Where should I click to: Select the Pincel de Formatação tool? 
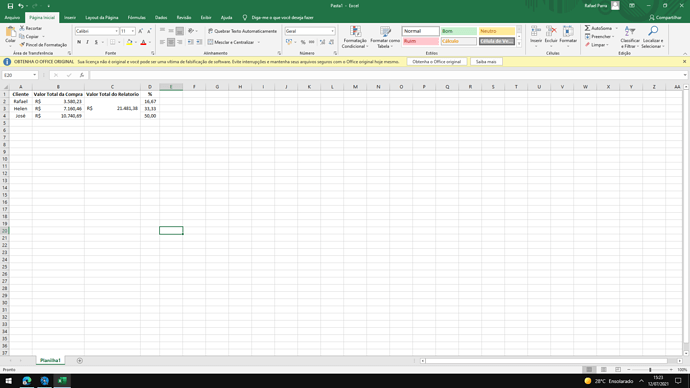tap(43, 45)
